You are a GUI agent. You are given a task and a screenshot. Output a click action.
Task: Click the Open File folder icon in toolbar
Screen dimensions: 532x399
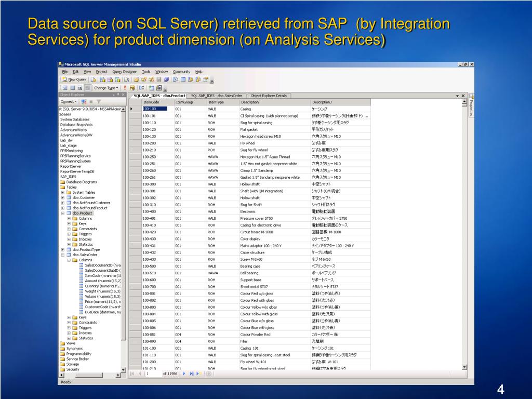tap(136, 79)
